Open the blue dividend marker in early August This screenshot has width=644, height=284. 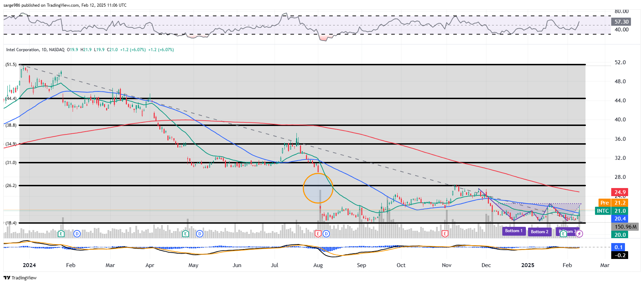326,234
